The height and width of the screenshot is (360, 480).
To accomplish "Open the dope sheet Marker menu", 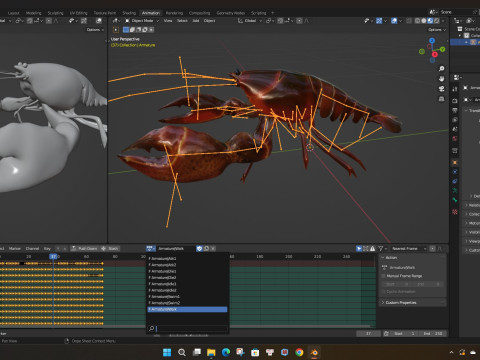I will point(15,249).
